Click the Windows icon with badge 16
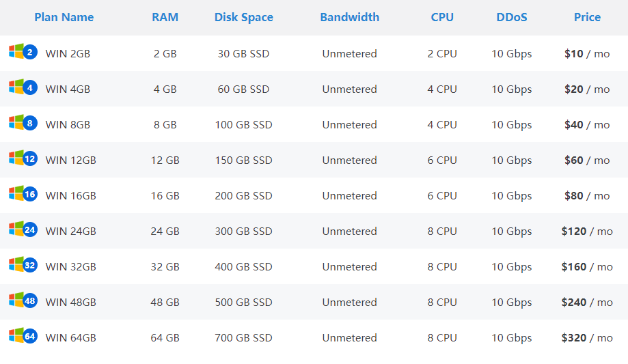This screenshot has width=628, height=364. click(x=22, y=195)
